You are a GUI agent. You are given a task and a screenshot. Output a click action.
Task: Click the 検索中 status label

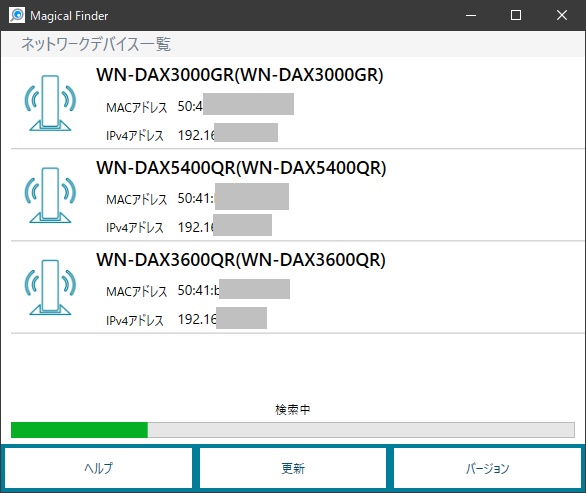tap(293, 410)
